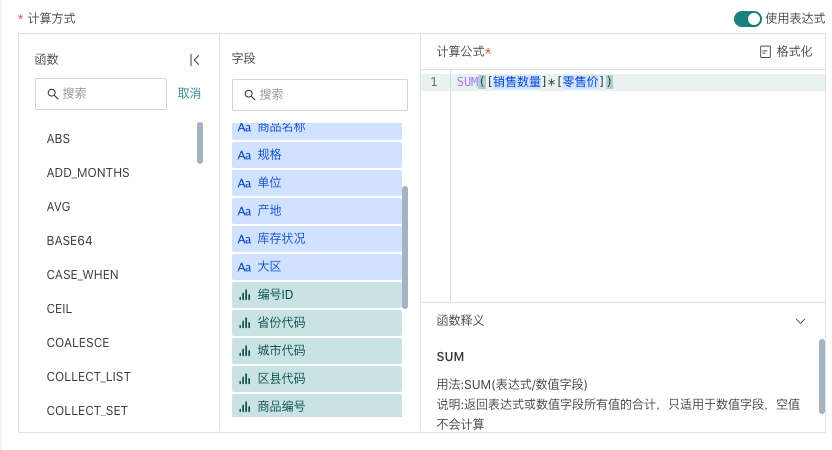Viewport: 832px width, 450px height.
Task: Click the function list scrollbar
Action: [200, 143]
